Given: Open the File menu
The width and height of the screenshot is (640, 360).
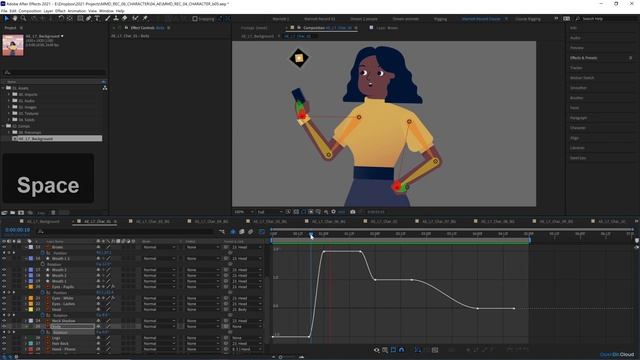Looking at the screenshot, I should (x=4, y=11).
